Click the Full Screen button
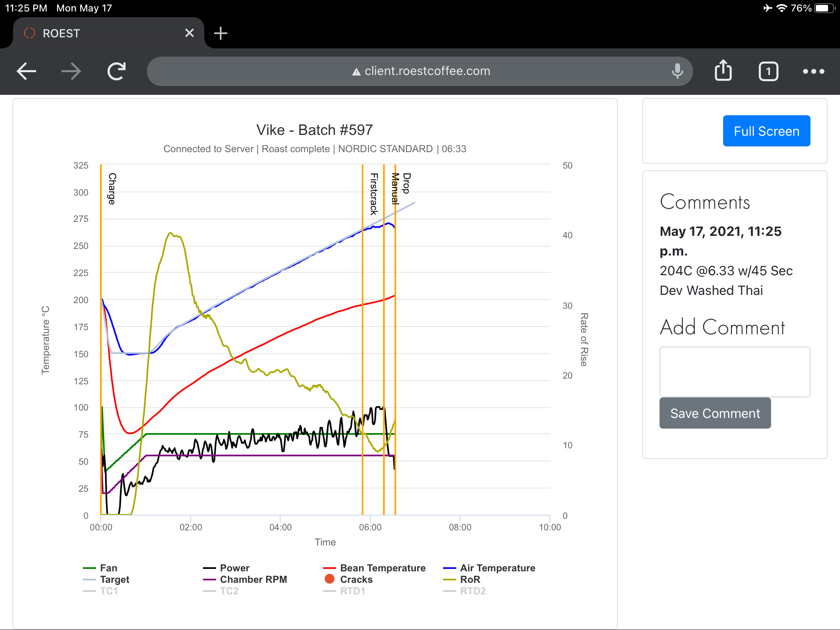 point(766,131)
